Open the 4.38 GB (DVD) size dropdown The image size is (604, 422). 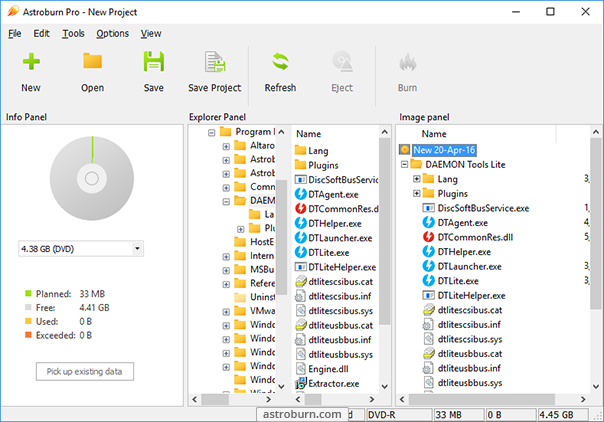(x=137, y=249)
